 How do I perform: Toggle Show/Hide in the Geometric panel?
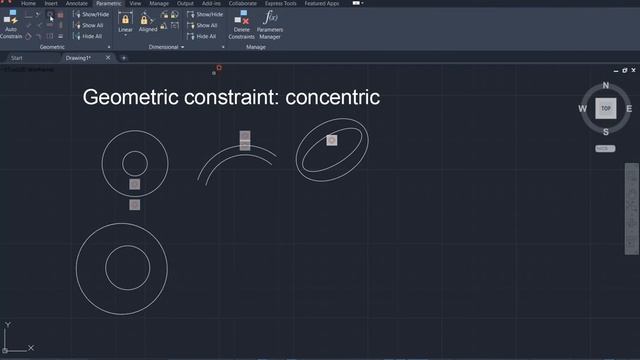pyautogui.click(x=91, y=14)
